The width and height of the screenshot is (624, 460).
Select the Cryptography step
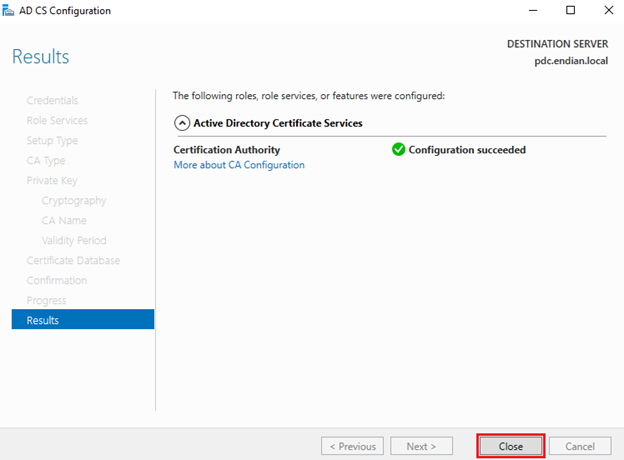(x=74, y=201)
